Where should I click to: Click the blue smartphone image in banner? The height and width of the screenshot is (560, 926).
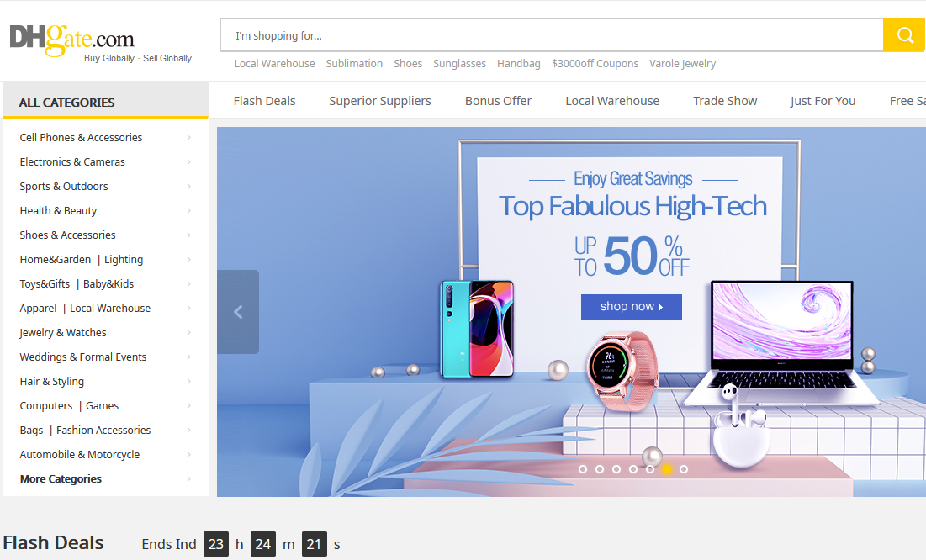point(477,329)
